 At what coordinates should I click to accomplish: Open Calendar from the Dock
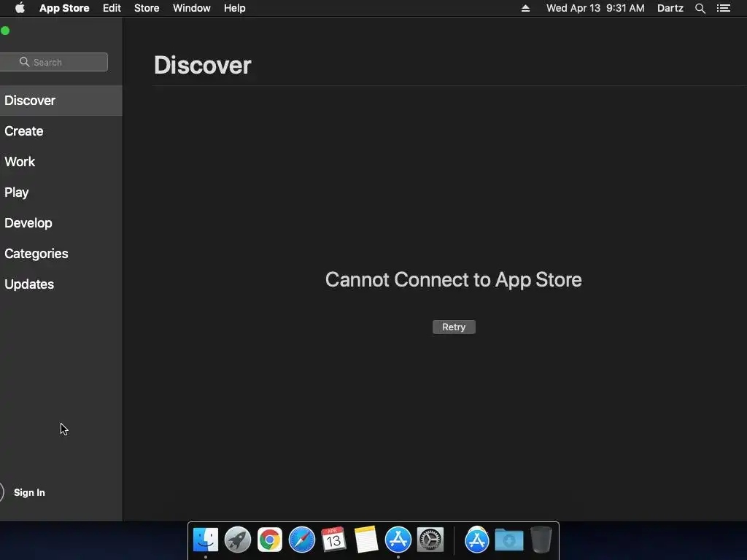click(333, 540)
